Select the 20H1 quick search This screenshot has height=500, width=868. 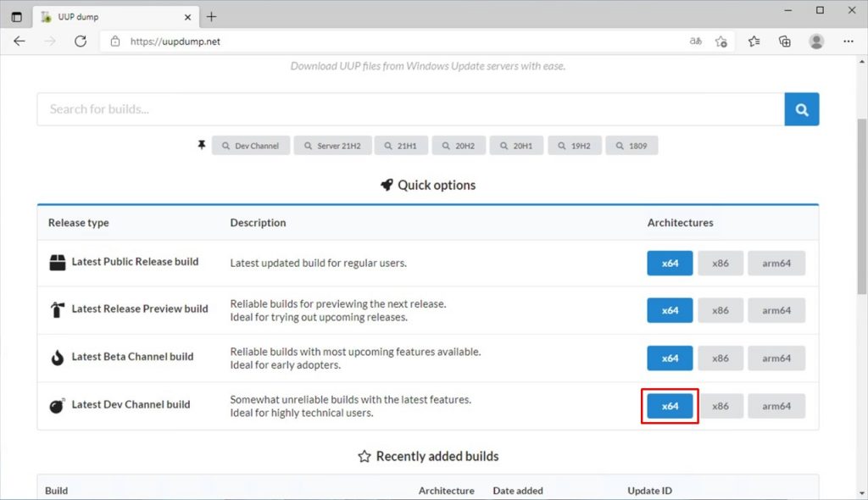(516, 146)
